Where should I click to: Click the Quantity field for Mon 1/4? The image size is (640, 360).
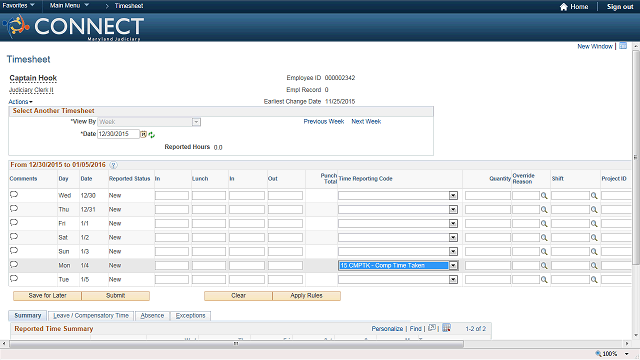click(x=488, y=266)
